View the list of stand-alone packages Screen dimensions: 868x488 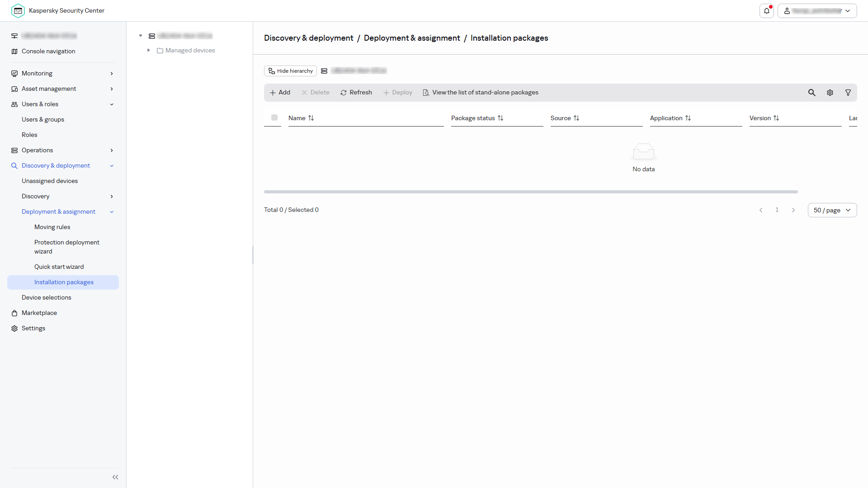(x=481, y=93)
